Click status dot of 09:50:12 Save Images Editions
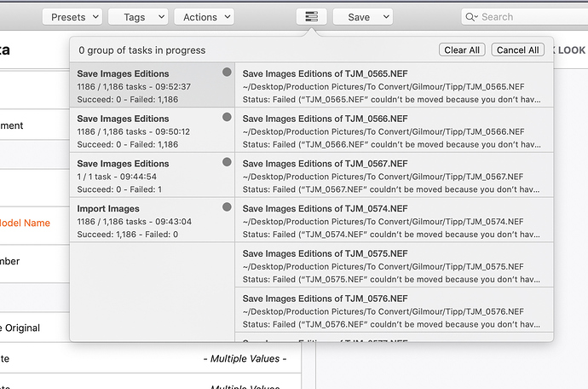This screenshot has width=588, height=389. click(x=227, y=117)
